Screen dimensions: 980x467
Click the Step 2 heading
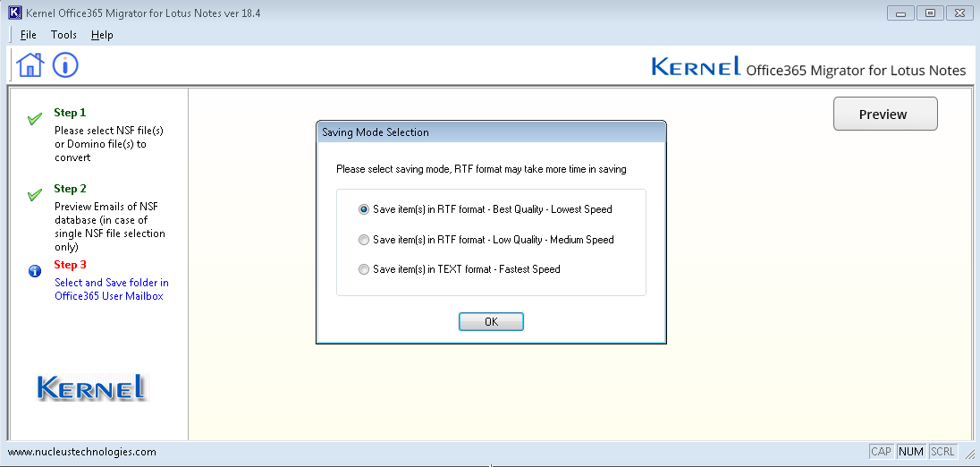pos(70,188)
